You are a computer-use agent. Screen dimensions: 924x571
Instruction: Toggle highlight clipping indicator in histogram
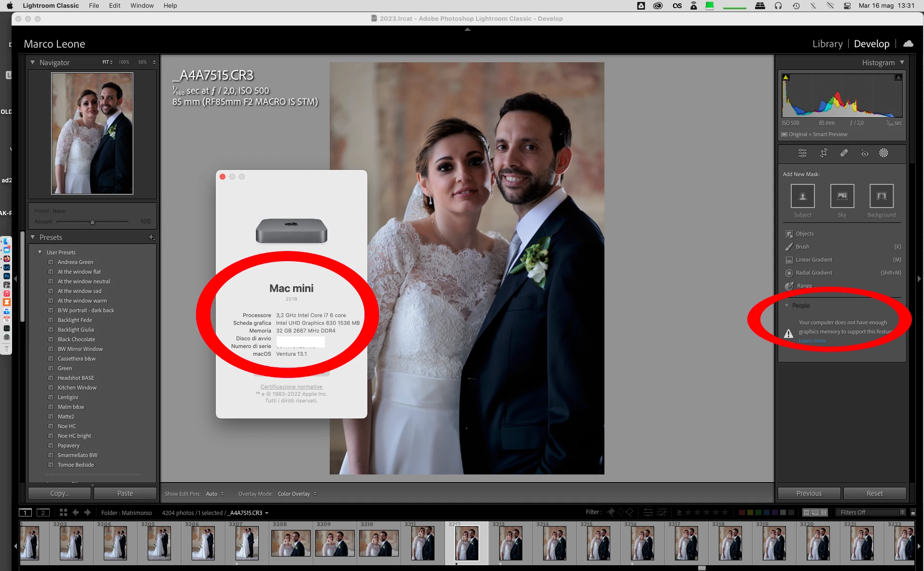point(898,77)
